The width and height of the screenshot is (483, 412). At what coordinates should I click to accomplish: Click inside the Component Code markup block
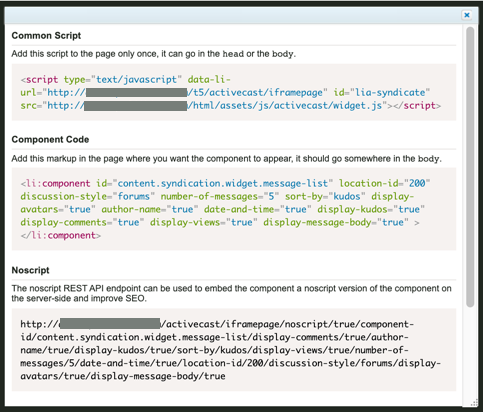click(234, 209)
